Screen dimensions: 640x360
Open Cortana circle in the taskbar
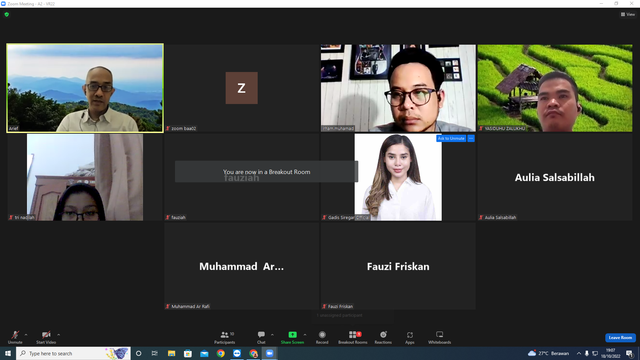pos(138,353)
